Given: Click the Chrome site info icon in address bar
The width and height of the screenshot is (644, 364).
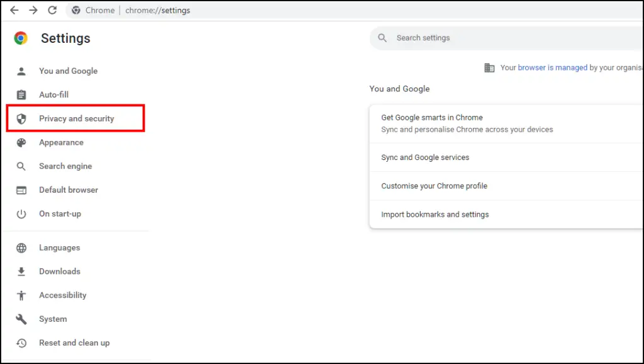Looking at the screenshot, I should (76, 10).
